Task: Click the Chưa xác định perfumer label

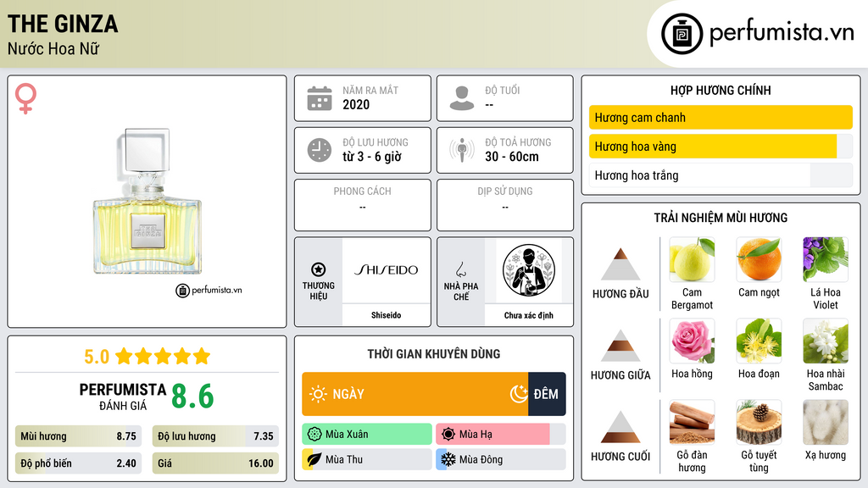Action: pyautogui.click(x=529, y=315)
